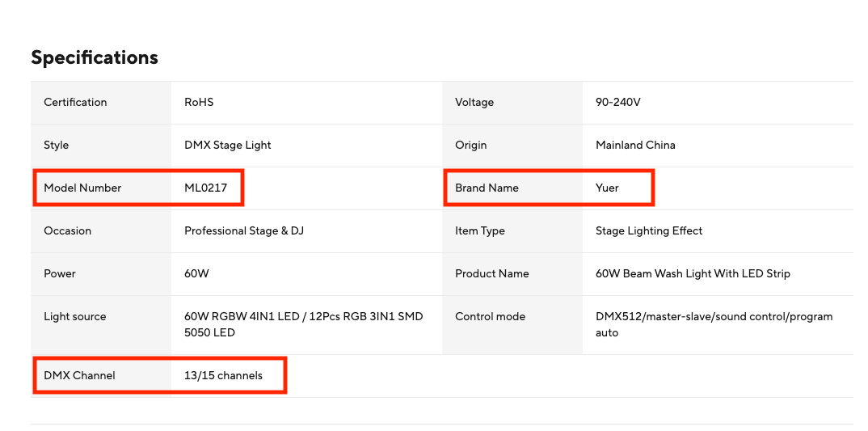868x431 pixels.
Task: Select the ML0217 model number value
Action: pyautogui.click(x=206, y=188)
